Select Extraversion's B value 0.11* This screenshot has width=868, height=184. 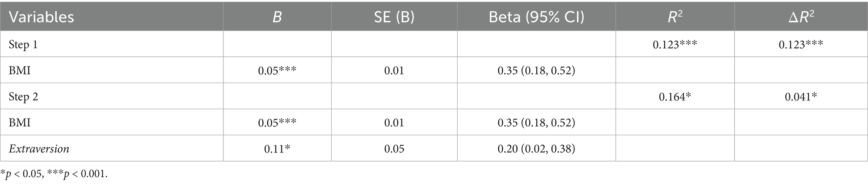pyautogui.click(x=277, y=149)
